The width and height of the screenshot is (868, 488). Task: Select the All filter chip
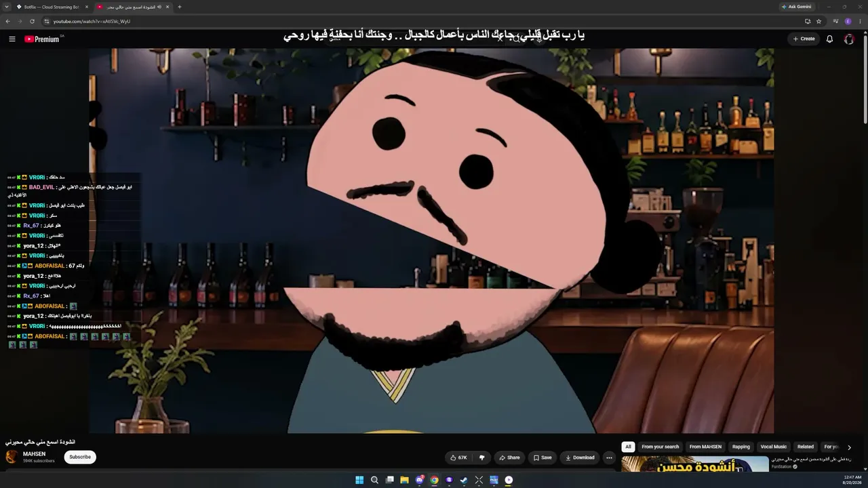pyautogui.click(x=628, y=447)
